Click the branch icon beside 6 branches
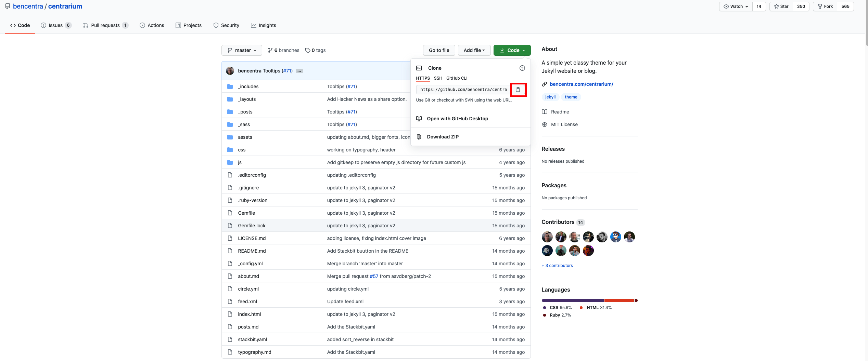 tap(270, 50)
